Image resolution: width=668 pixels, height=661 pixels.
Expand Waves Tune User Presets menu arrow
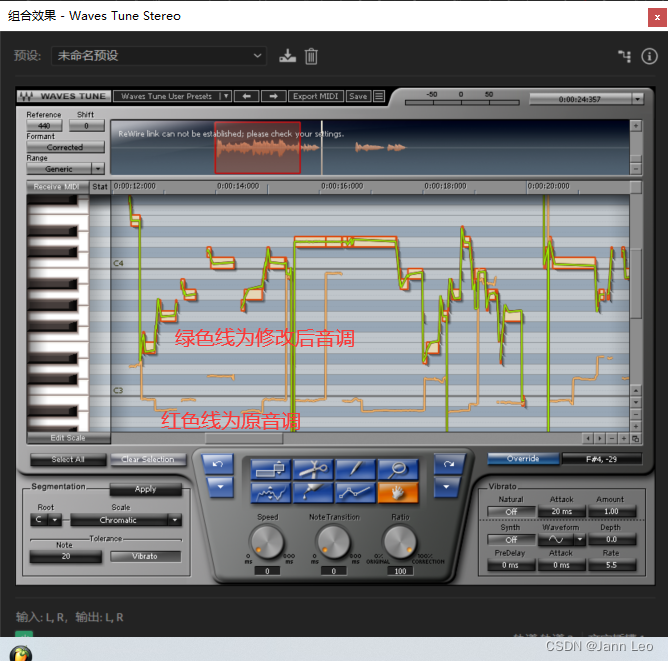tap(226, 96)
